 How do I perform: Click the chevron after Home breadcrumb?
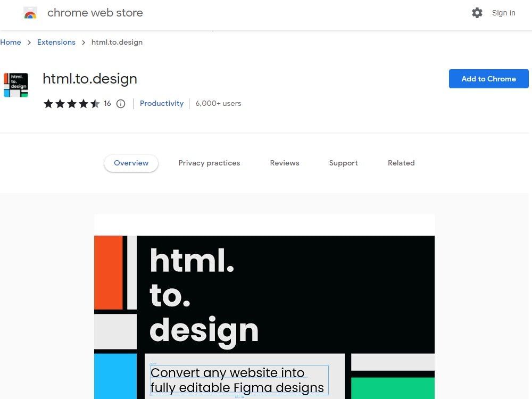tap(29, 43)
